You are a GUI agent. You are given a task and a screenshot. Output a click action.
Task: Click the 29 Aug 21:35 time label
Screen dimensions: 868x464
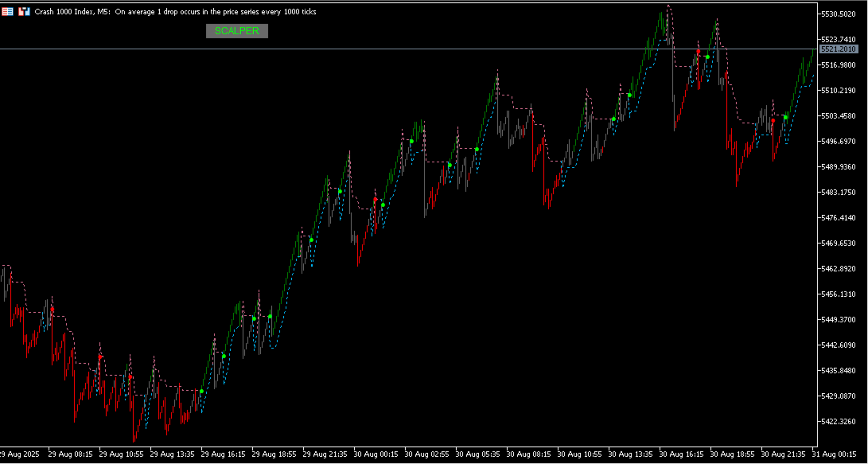pos(325,454)
